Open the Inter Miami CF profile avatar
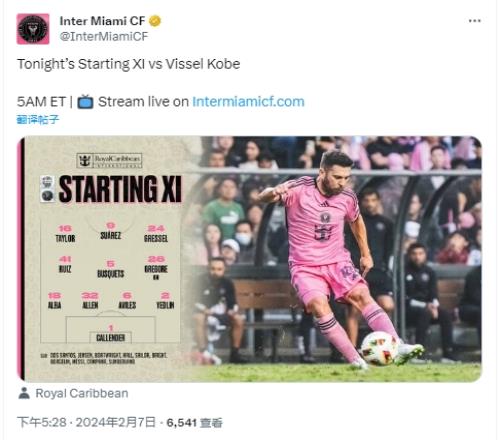Viewport: 500px width, 440px height. click(33, 29)
